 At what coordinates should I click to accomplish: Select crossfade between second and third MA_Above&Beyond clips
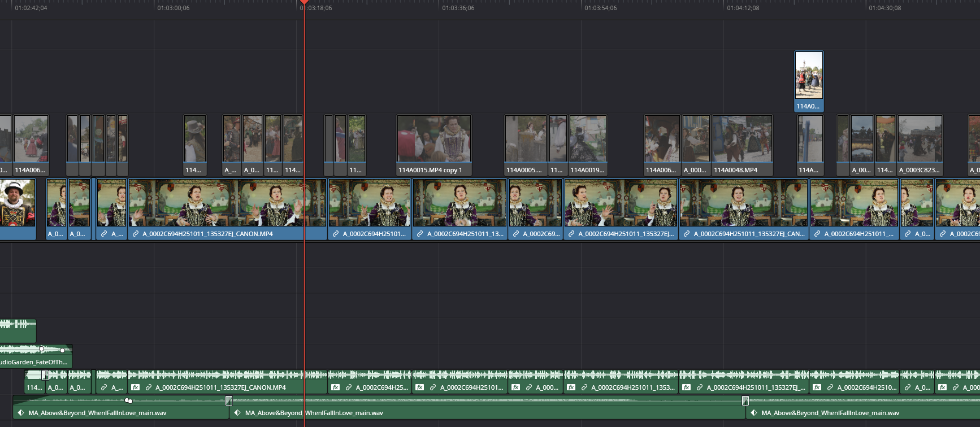[745, 400]
